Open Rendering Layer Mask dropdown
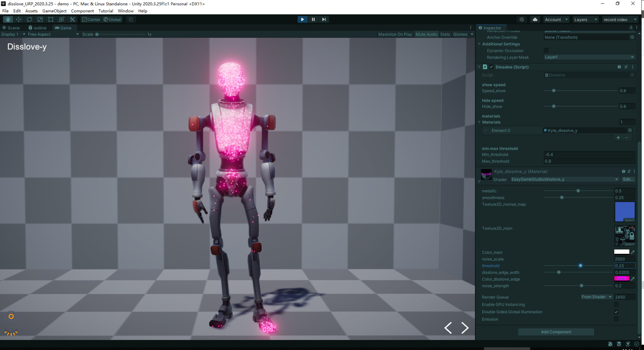The image size is (644, 350). pos(589,57)
